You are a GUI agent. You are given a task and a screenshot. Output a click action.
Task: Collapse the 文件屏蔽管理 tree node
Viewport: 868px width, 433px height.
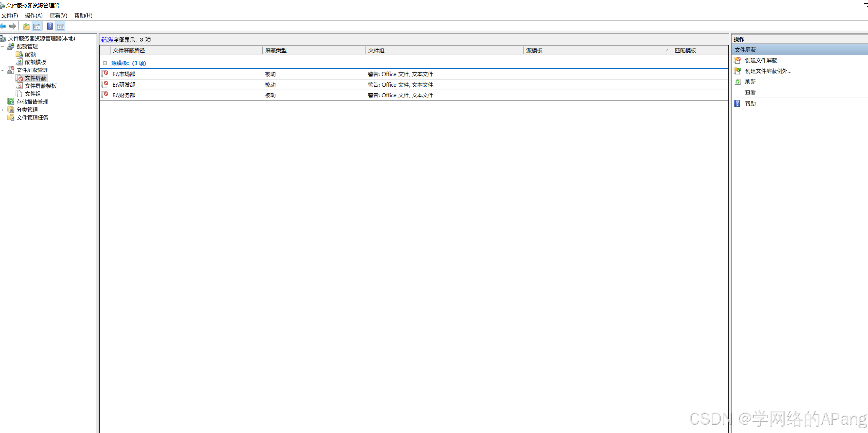[x=3, y=70]
